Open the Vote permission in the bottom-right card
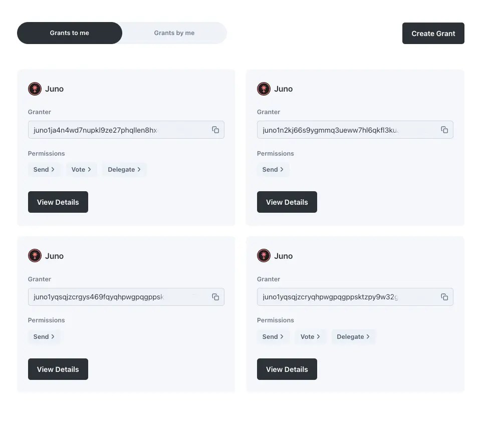Screen dimensions: 482x448 [x=310, y=336]
